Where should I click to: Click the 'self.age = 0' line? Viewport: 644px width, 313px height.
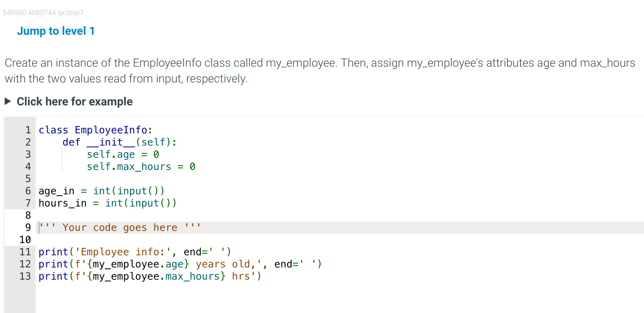click(x=123, y=155)
